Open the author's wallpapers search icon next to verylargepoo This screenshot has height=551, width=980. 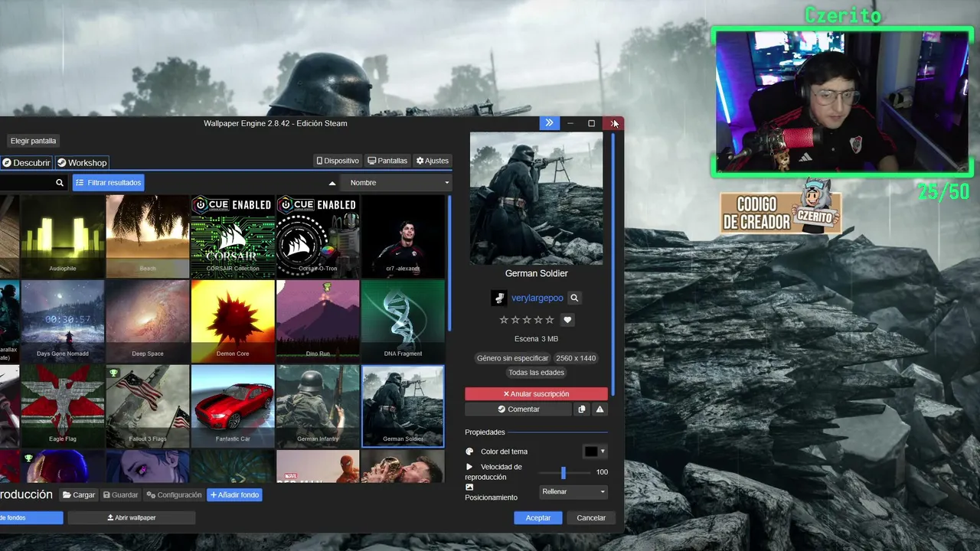click(574, 298)
